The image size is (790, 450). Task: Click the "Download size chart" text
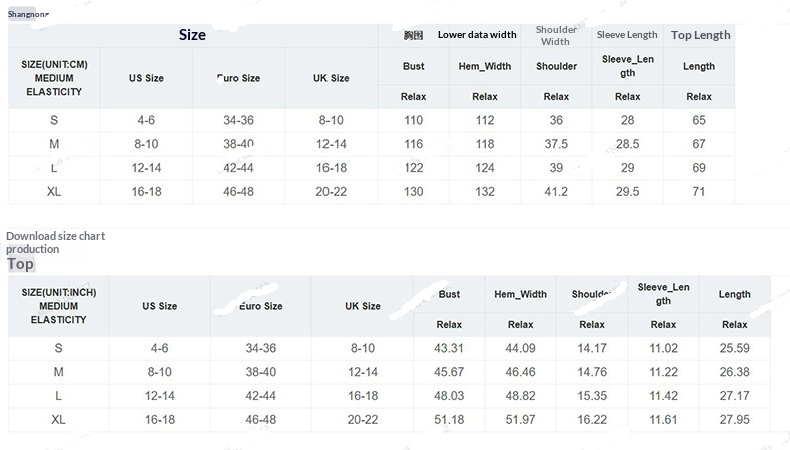click(56, 236)
